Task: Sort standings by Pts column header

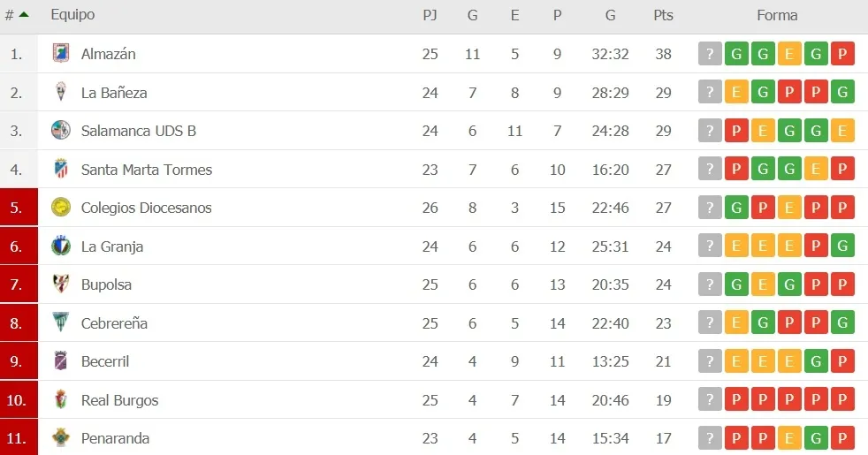Action: pos(663,15)
